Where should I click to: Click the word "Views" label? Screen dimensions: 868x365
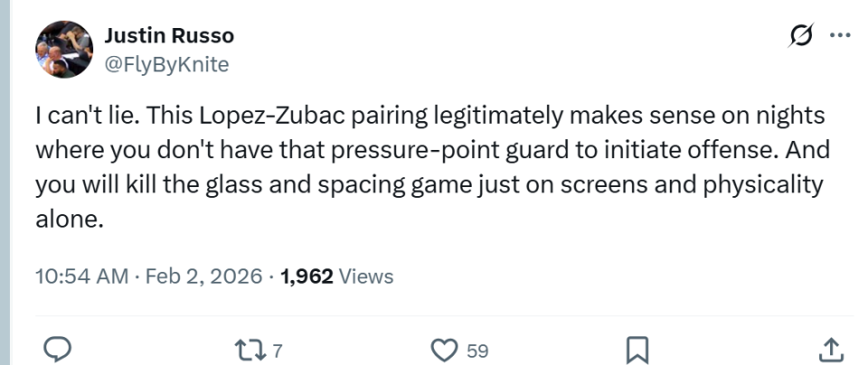point(365,276)
